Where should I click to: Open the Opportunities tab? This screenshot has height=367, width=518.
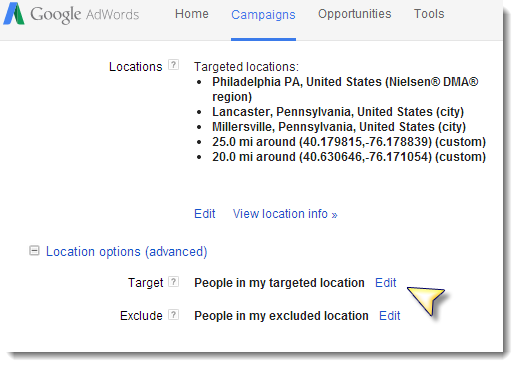(x=355, y=14)
